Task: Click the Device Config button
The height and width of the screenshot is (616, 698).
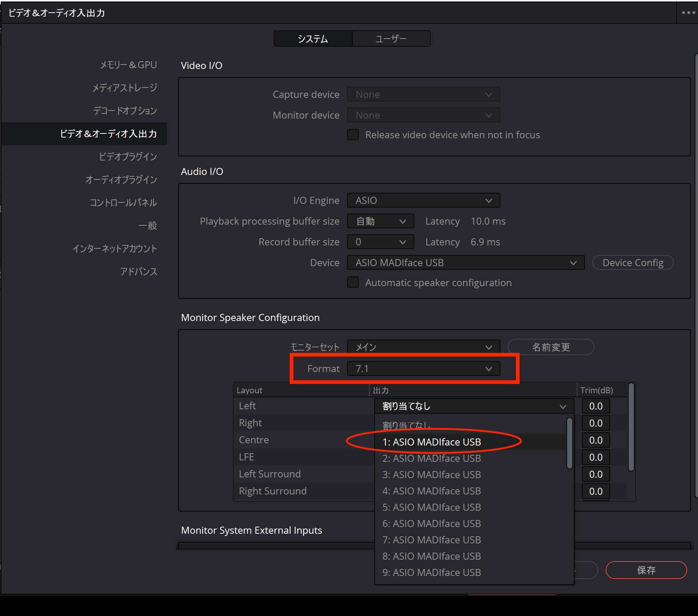Action: coord(633,263)
